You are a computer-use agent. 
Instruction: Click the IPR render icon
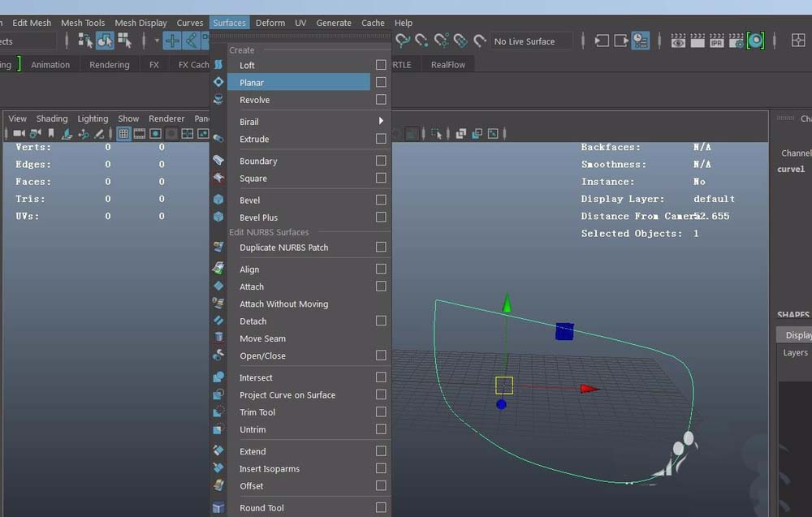(716, 41)
